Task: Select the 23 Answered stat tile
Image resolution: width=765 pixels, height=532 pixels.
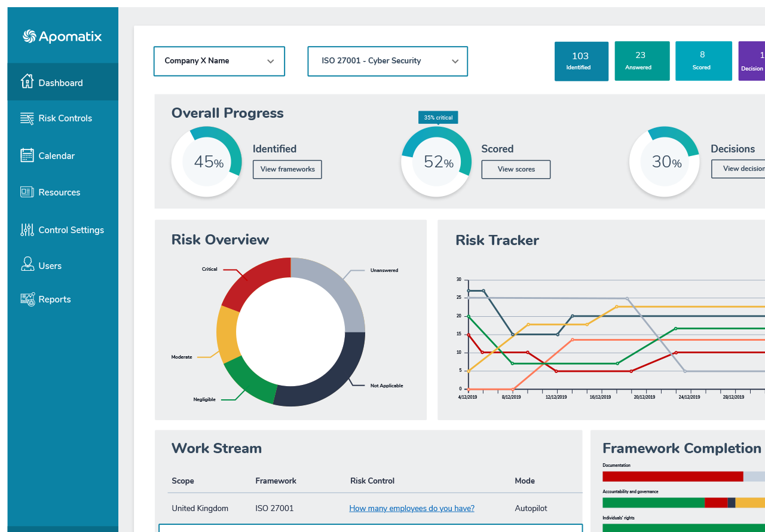Action: (x=642, y=61)
